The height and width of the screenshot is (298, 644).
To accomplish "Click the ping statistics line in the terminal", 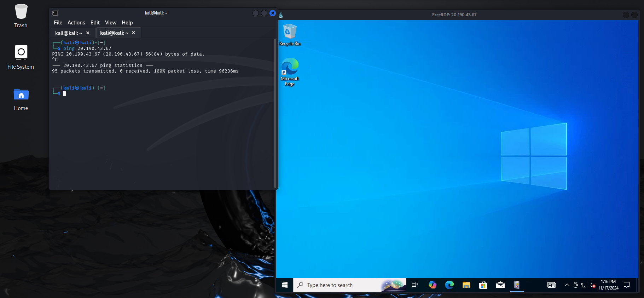I will 103,65.
